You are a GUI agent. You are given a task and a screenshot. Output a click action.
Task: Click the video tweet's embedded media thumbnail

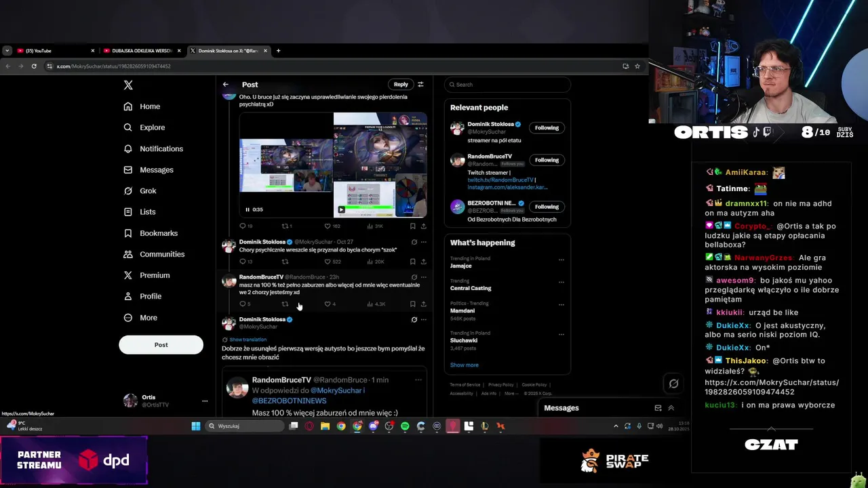[333, 165]
